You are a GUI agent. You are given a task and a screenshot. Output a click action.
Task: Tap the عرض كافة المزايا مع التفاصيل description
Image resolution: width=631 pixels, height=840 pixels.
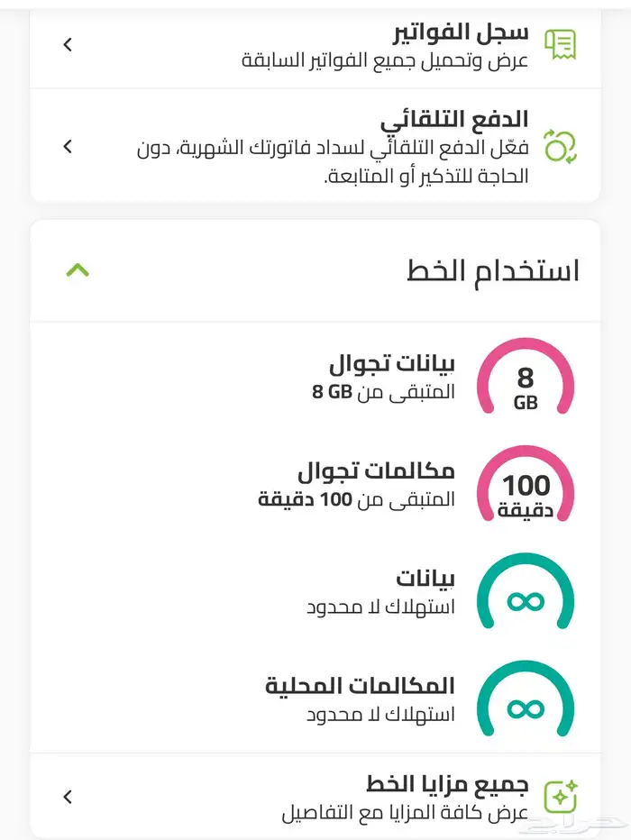coord(405,812)
